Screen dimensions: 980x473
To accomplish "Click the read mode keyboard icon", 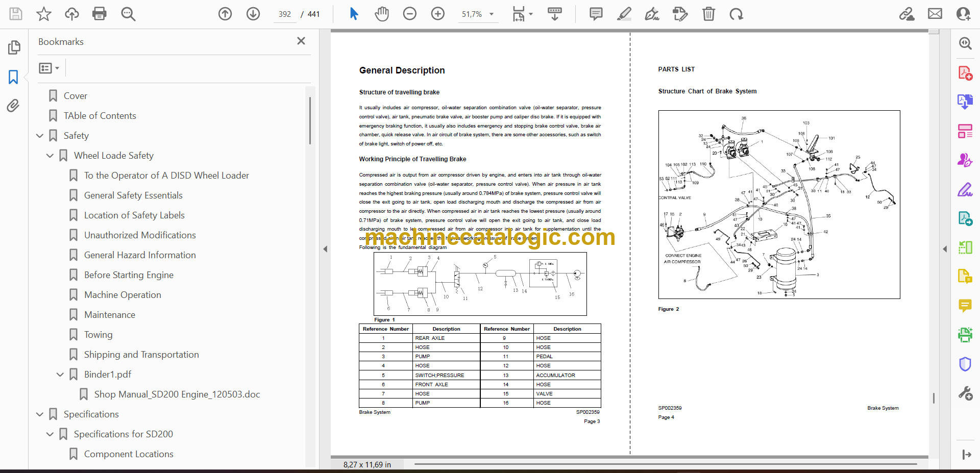I will [555, 14].
